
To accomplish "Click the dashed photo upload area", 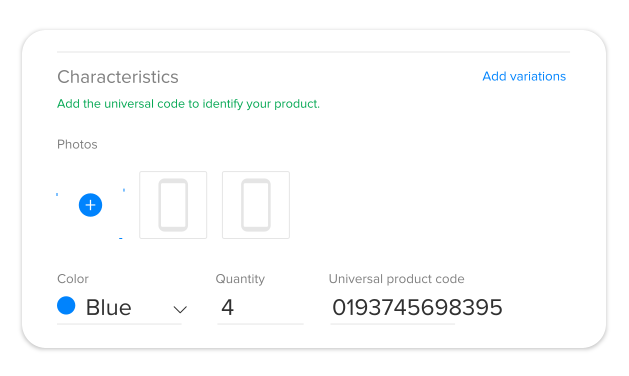I will click(90, 205).
